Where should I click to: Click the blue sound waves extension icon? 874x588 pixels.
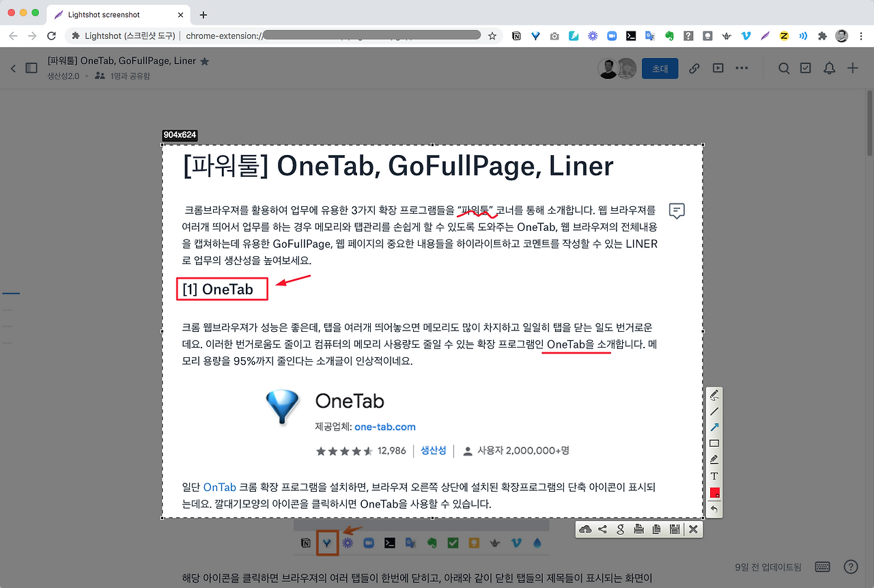803,36
